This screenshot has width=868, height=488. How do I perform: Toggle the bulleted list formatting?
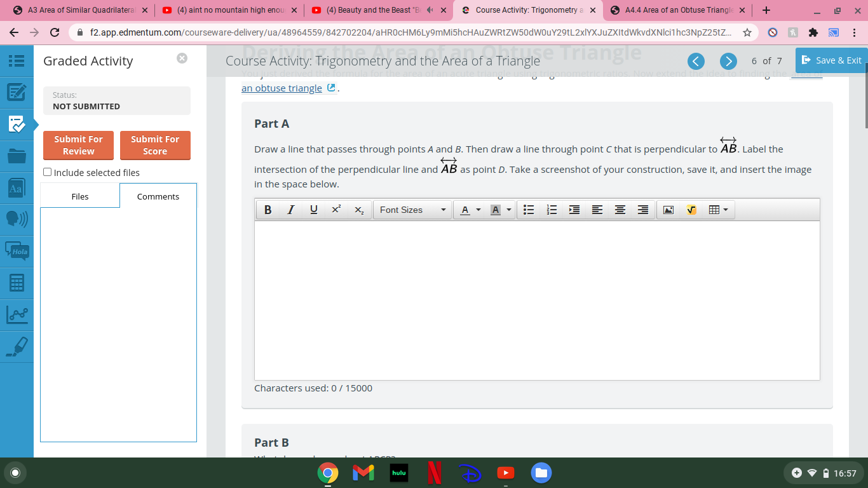tap(529, 210)
